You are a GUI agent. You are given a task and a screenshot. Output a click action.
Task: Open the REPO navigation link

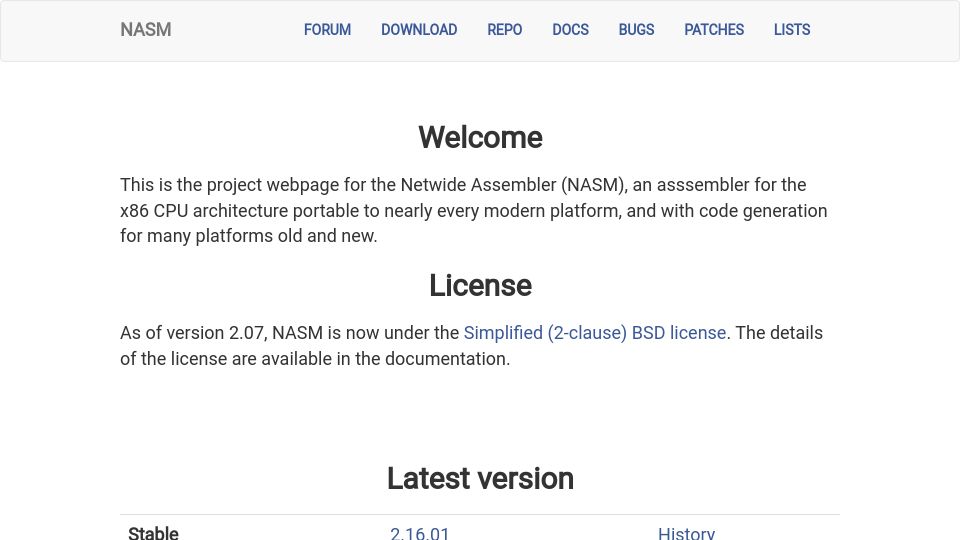504,29
